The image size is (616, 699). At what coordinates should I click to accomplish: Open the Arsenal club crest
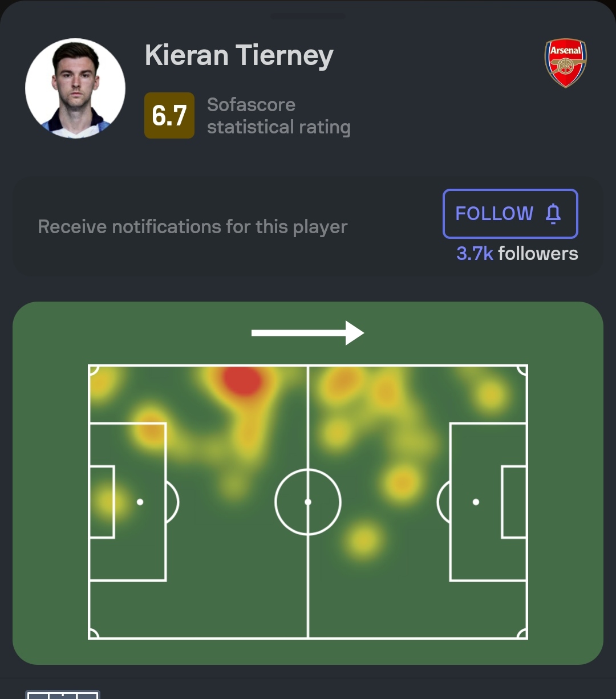(x=565, y=63)
